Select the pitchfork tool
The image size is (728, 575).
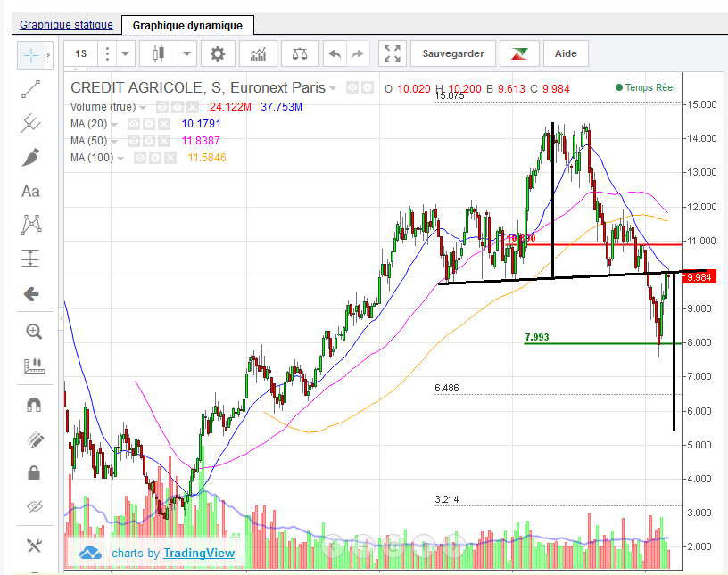(31, 122)
